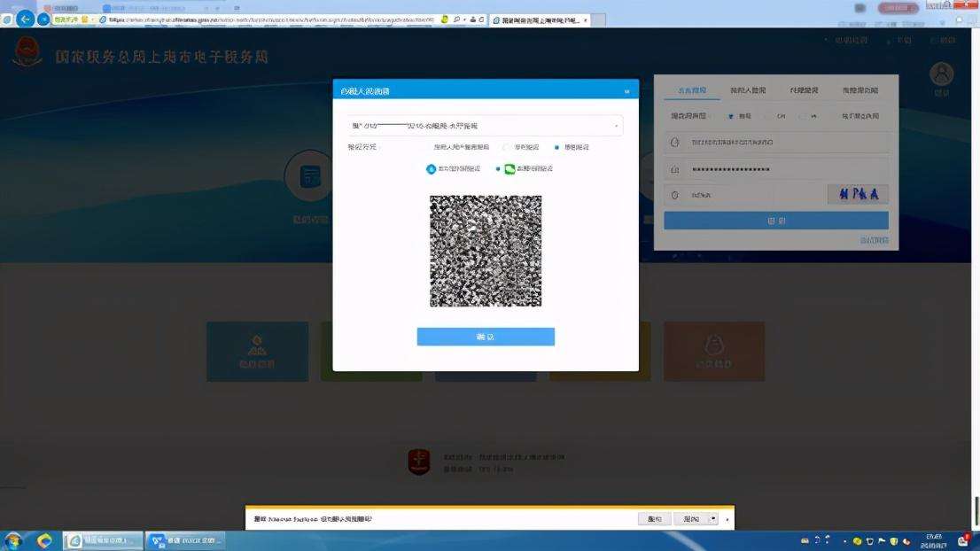Select the WeChat scan radio button
The height and width of the screenshot is (551, 980).
click(498, 168)
